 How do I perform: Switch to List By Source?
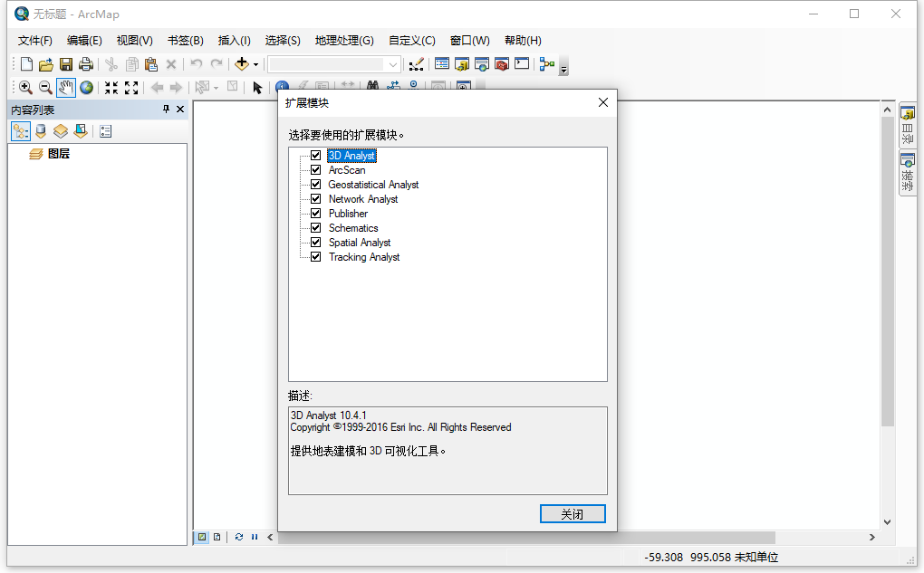coord(41,131)
